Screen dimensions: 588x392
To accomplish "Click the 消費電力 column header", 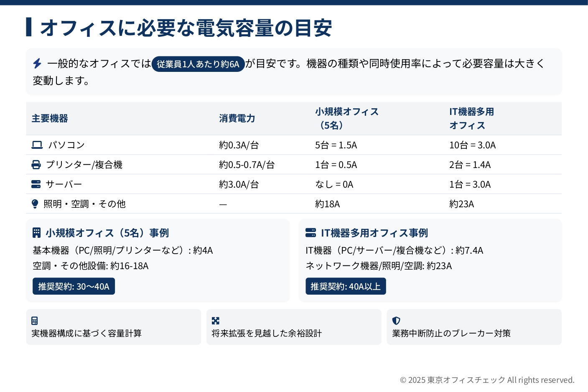I will click(x=237, y=119).
